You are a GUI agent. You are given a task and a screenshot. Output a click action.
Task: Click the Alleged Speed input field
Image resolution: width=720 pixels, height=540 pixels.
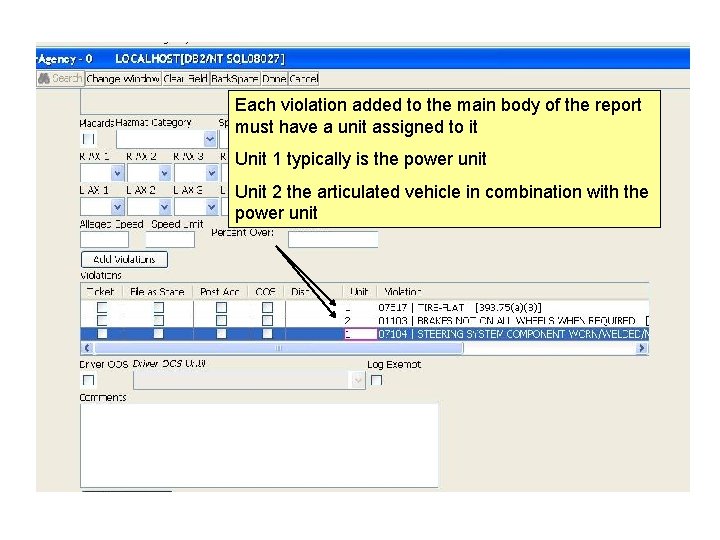[x=104, y=240]
